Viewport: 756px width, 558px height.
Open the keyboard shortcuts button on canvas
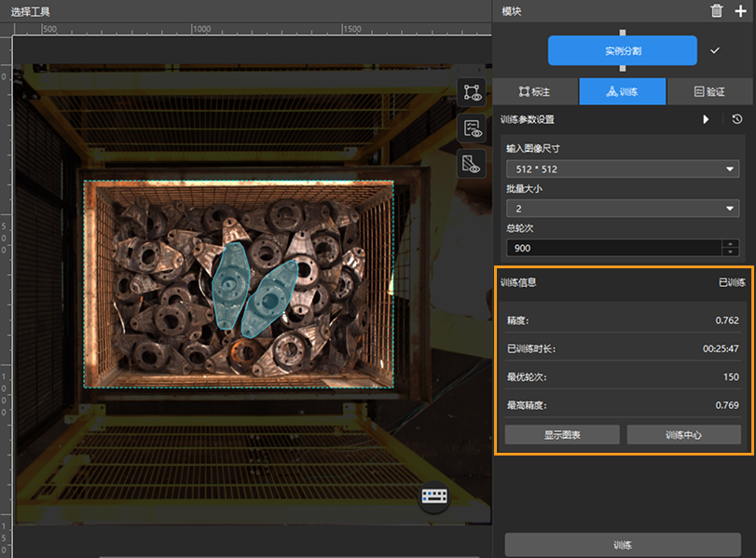click(x=433, y=497)
